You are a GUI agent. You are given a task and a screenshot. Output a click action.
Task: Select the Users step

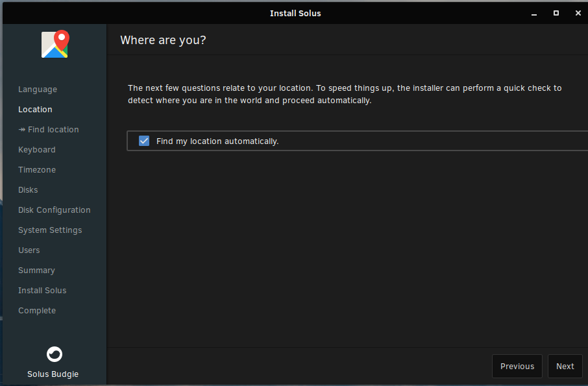click(29, 250)
